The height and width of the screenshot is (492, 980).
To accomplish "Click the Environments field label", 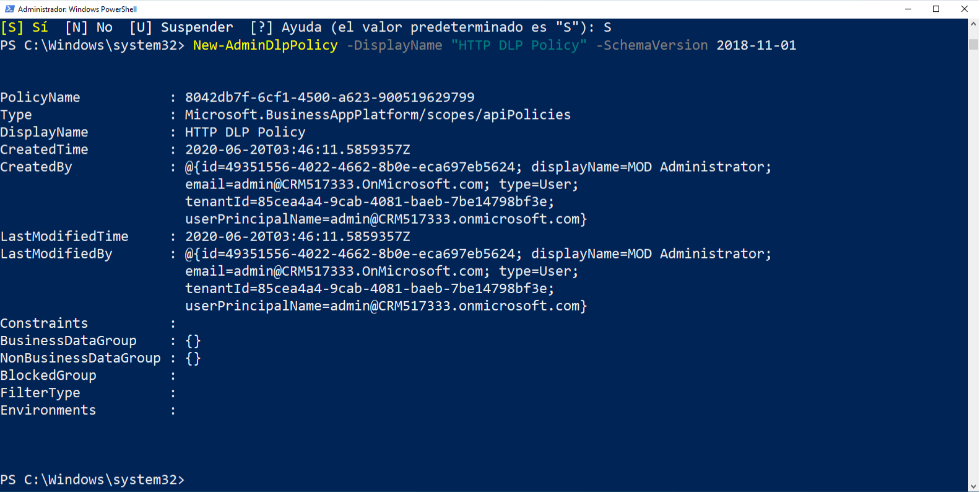I will 48,410.
